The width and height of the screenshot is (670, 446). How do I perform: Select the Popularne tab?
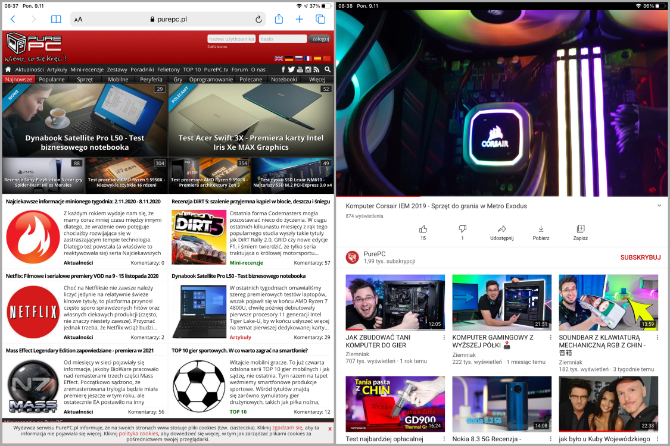pos(52,79)
